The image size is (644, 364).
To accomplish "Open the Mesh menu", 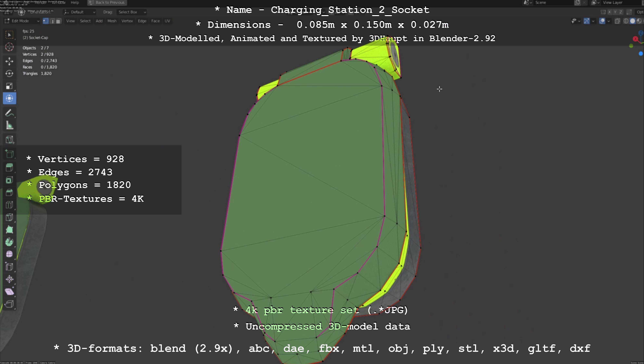I will (112, 21).
